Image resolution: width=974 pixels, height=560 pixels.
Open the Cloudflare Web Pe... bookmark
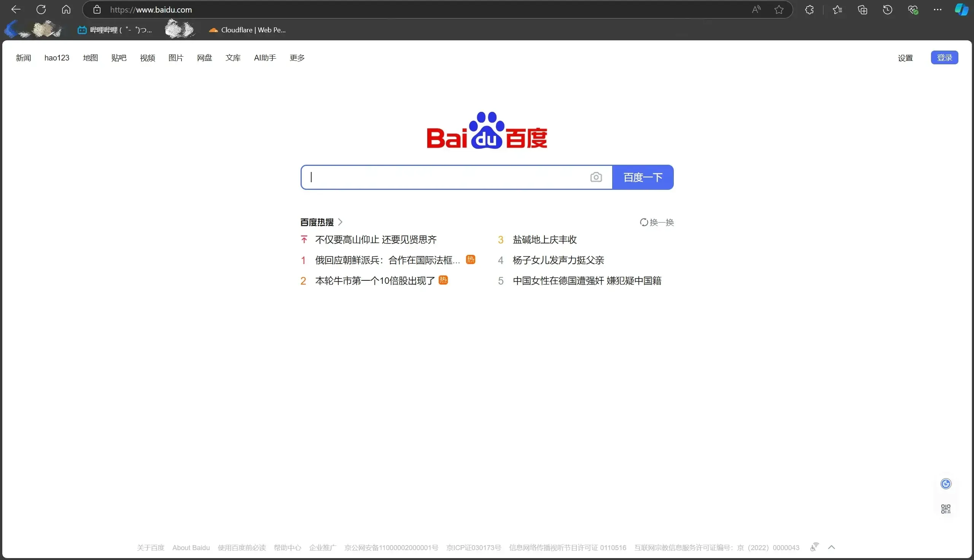point(247,30)
